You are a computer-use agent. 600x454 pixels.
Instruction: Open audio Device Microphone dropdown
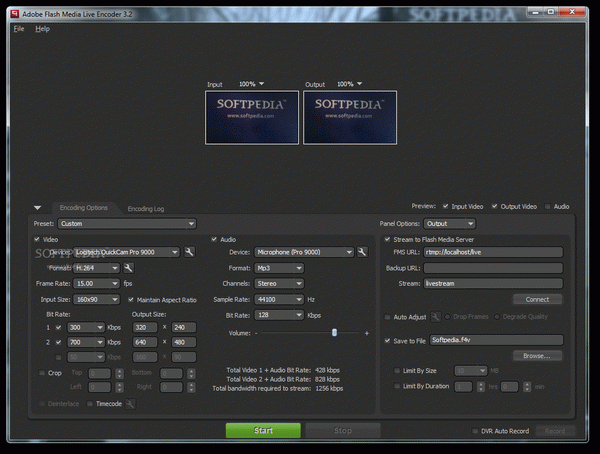coord(304,252)
